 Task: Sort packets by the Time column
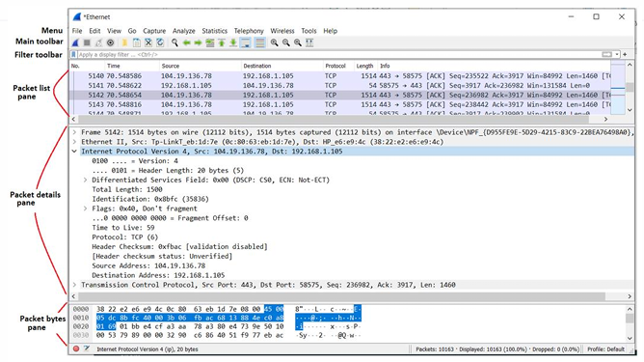coord(131,66)
